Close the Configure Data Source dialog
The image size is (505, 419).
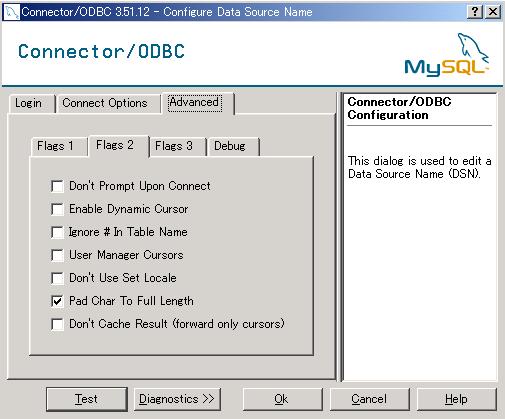coord(493,12)
